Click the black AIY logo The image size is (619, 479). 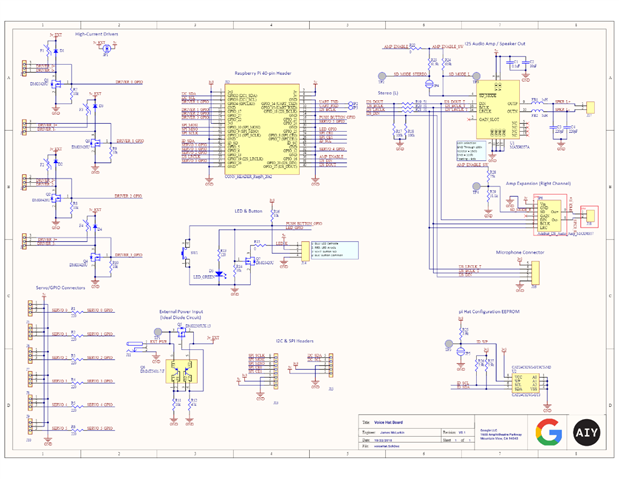(x=587, y=432)
